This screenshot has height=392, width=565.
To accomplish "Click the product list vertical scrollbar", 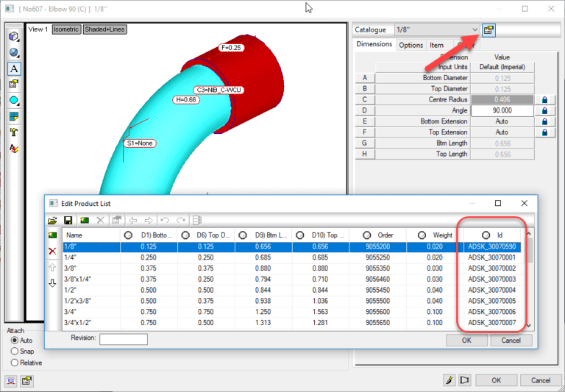I will pos(529,279).
